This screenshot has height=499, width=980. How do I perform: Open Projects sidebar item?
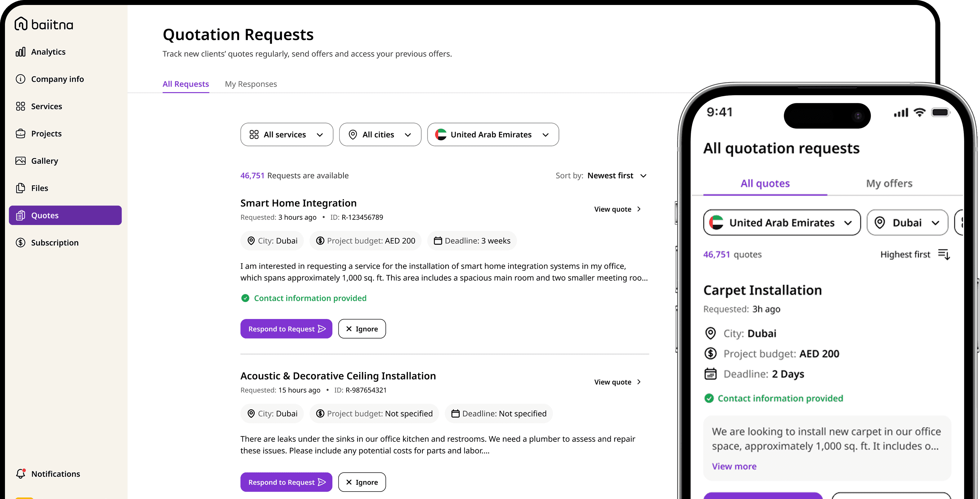[38, 134]
